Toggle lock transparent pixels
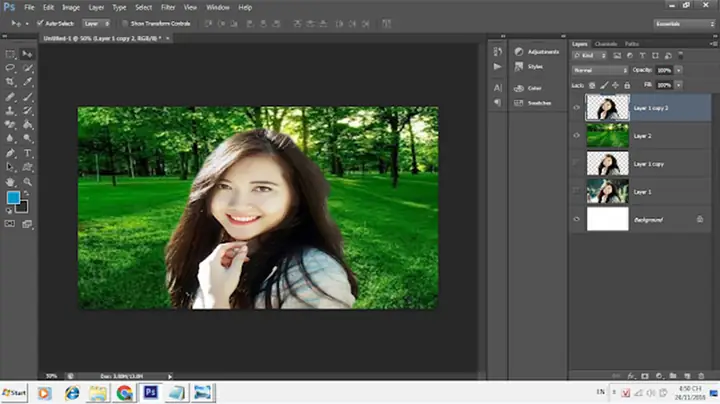 (x=592, y=85)
